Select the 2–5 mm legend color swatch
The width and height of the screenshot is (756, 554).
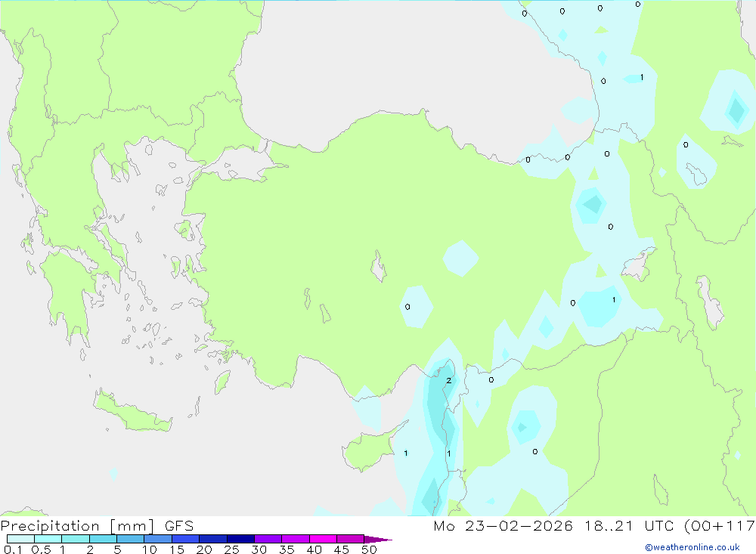(x=103, y=539)
